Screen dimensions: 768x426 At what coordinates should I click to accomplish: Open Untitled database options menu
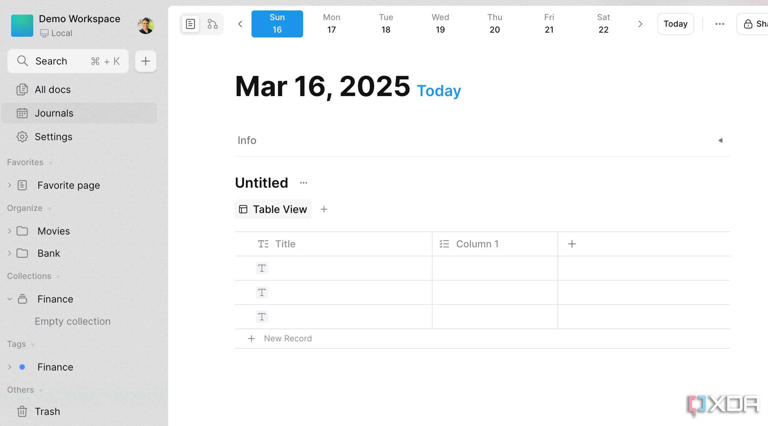304,183
